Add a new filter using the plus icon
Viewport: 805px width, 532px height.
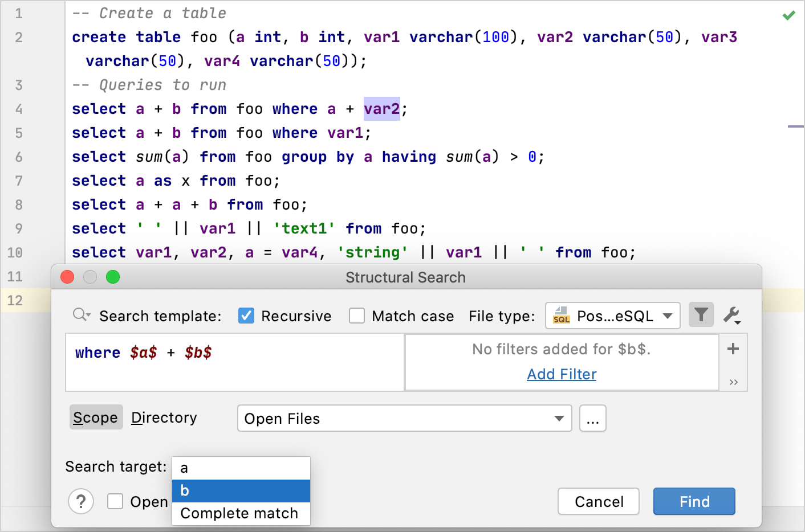pos(733,349)
